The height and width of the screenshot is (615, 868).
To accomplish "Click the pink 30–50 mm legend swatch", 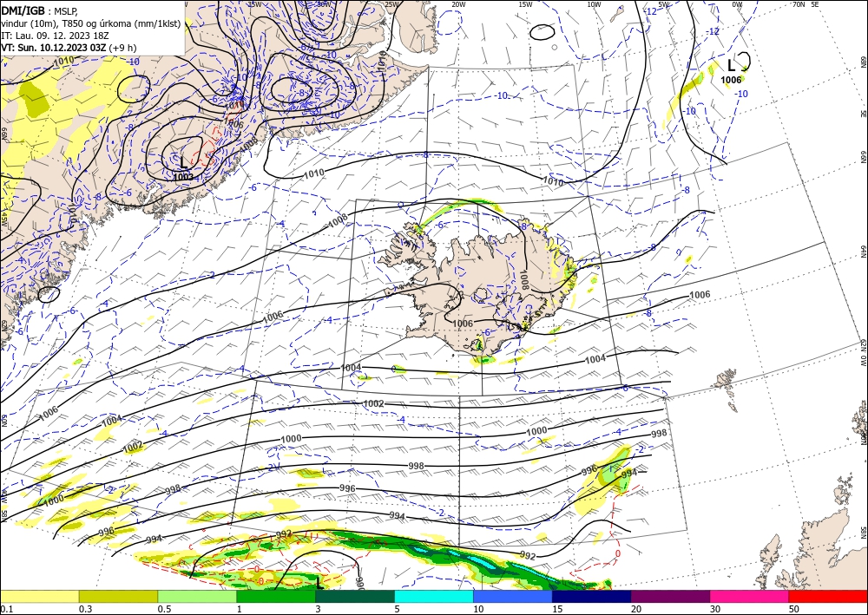I will click(750, 597).
